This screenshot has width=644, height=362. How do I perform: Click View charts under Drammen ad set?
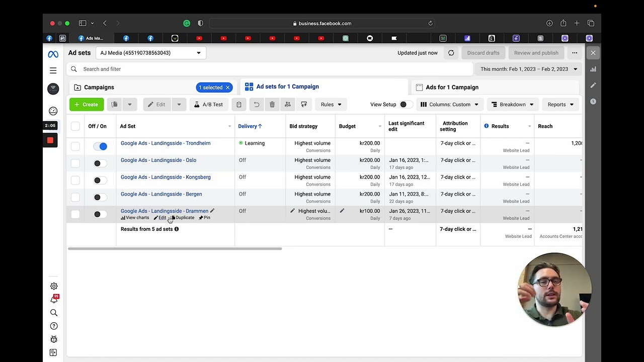pos(135,218)
